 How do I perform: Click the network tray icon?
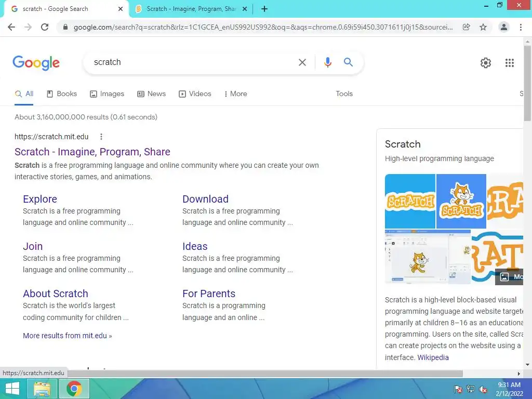click(471, 389)
